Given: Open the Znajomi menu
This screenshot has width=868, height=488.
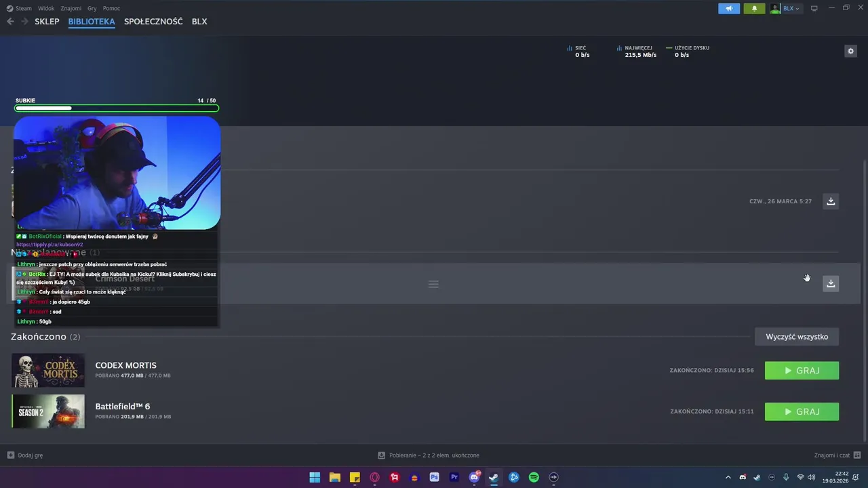Looking at the screenshot, I should [71, 8].
